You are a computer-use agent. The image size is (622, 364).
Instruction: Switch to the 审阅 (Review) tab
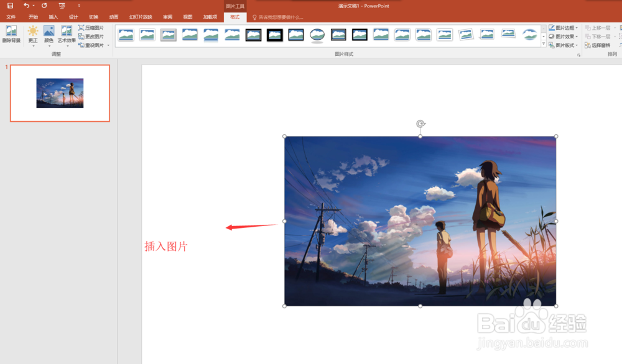(x=168, y=17)
